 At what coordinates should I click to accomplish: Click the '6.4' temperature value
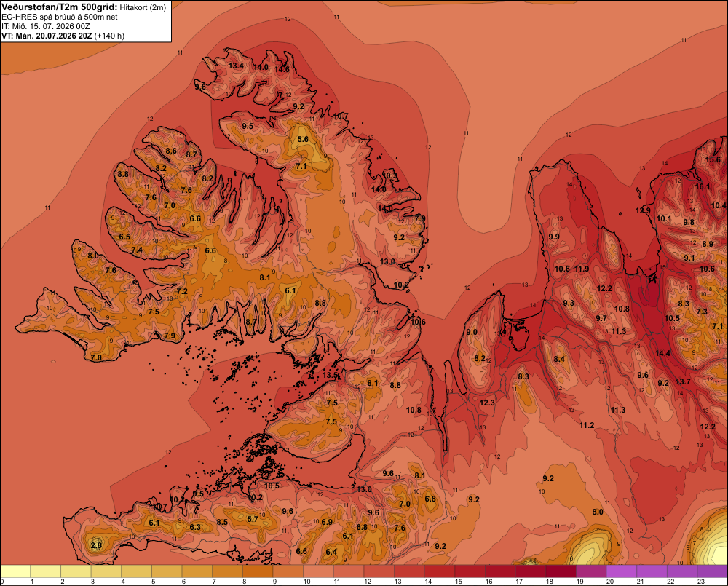click(x=331, y=552)
